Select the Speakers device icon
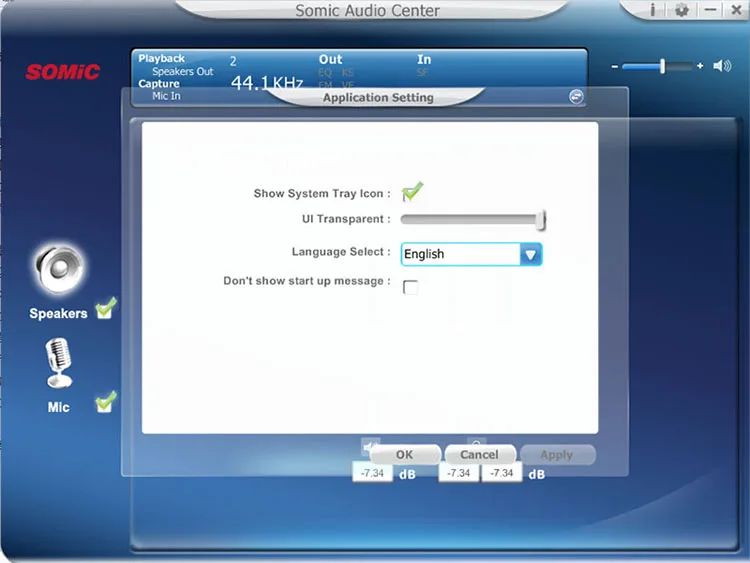The width and height of the screenshot is (750, 563). (x=59, y=269)
